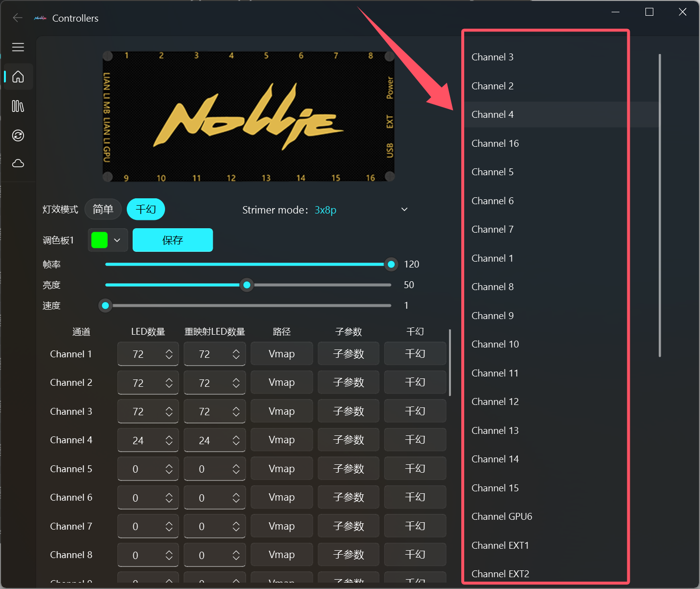The width and height of the screenshot is (700, 589).
Task: Go to the Home page icon
Action: point(18,77)
